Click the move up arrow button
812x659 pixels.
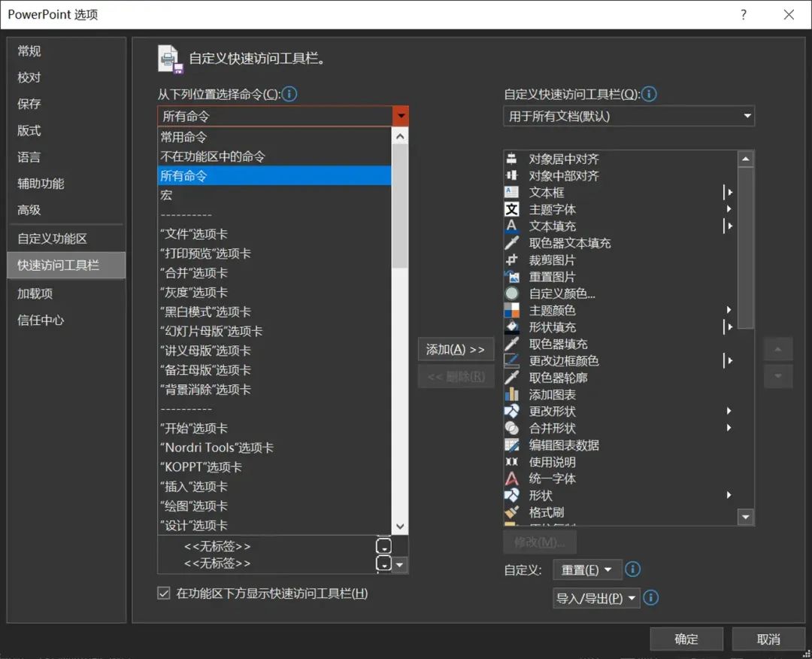point(778,349)
